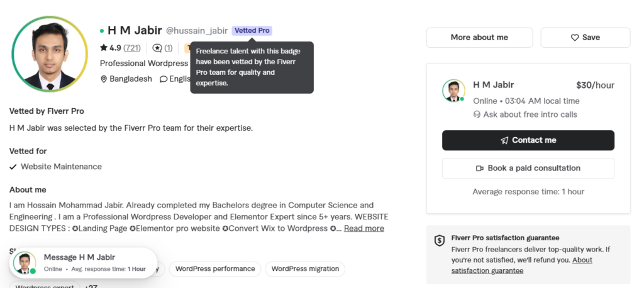Select the WordPress migration skill tag
This screenshot has height=288, width=644.
click(305, 269)
